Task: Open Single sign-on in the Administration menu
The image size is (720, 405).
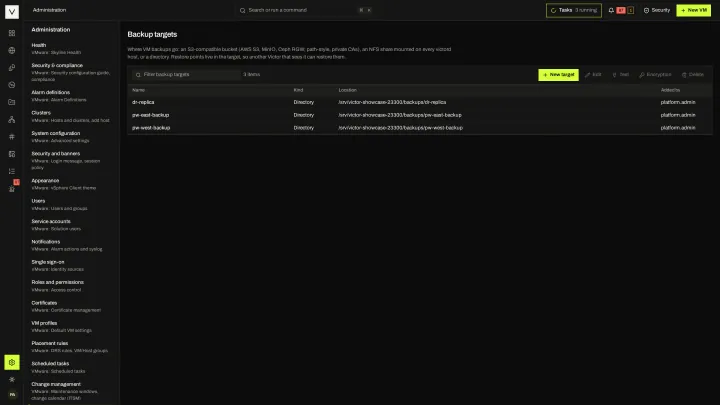Action: (71, 265)
